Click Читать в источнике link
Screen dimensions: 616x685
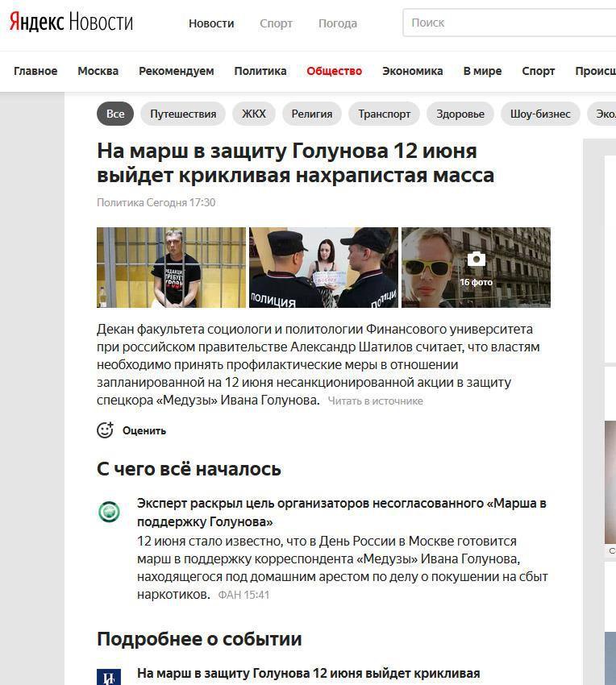tap(375, 401)
